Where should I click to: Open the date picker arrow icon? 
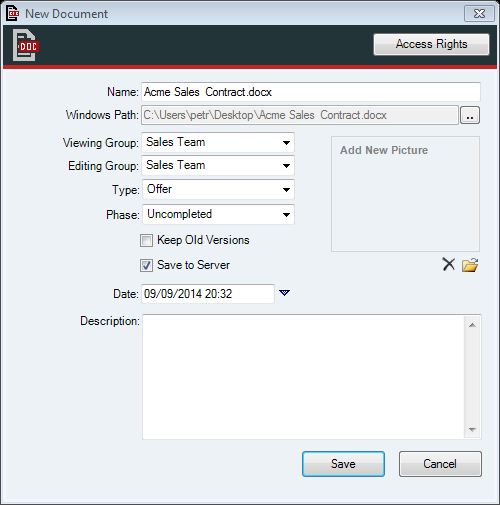pyautogui.click(x=284, y=293)
